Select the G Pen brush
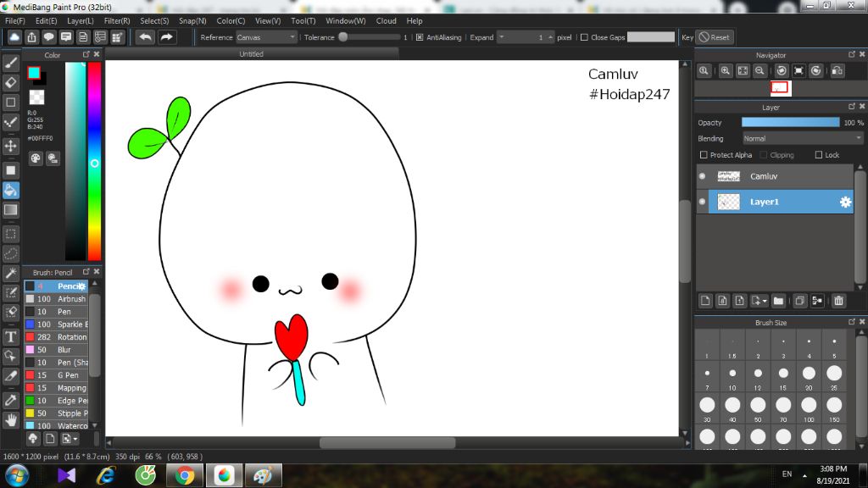The image size is (868, 488). tap(56, 375)
